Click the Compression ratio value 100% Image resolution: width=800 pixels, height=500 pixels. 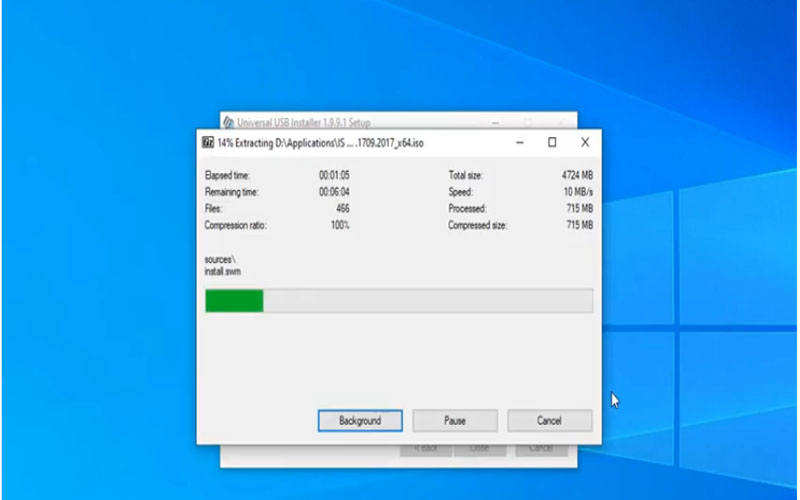coord(340,225)
